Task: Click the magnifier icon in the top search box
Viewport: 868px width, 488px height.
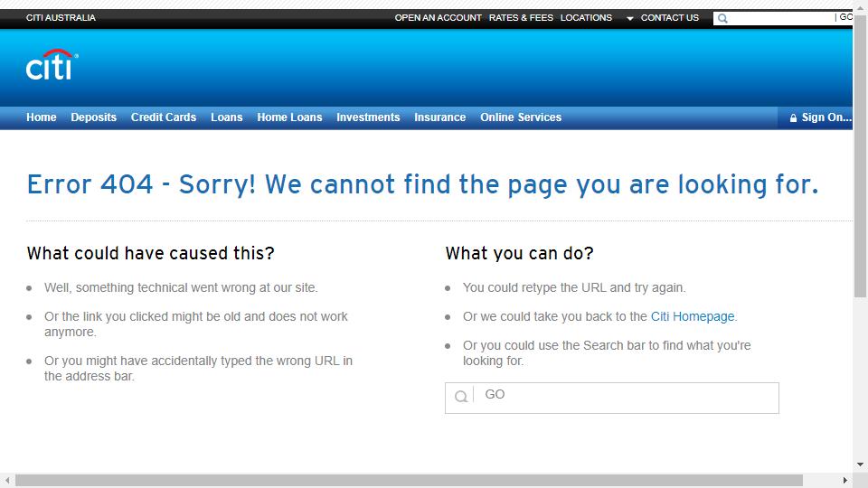Action: pyautogui.click(x=722, y=18)
